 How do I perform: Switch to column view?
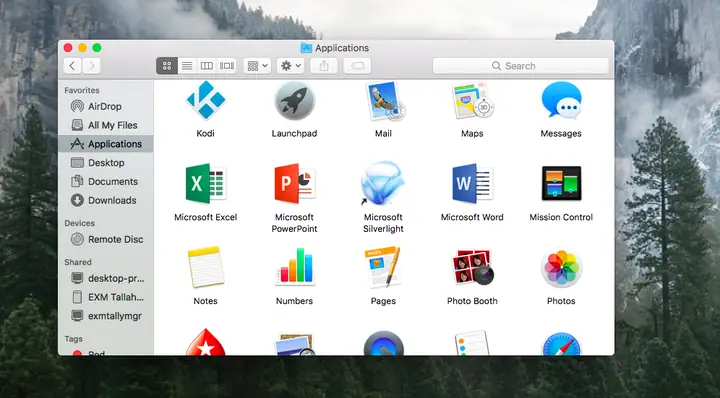coord(207,66)
